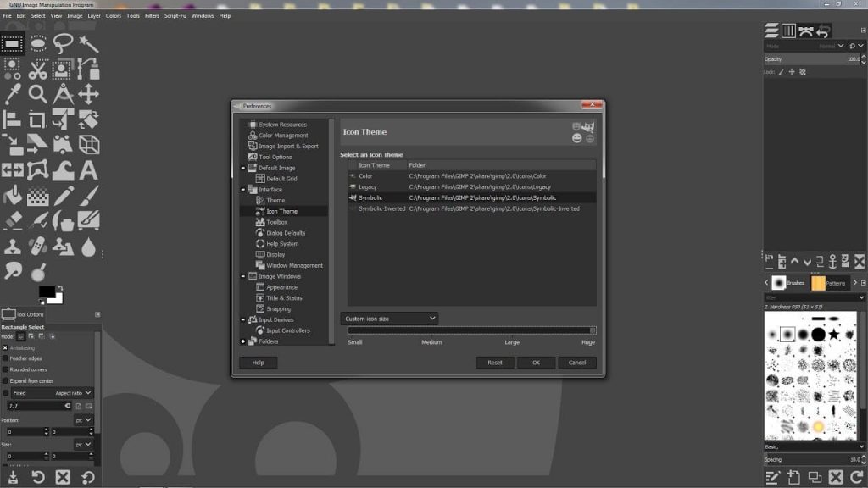The image size is (868, 488).
Task: Pick the Text tool
Action: point(88,170)
